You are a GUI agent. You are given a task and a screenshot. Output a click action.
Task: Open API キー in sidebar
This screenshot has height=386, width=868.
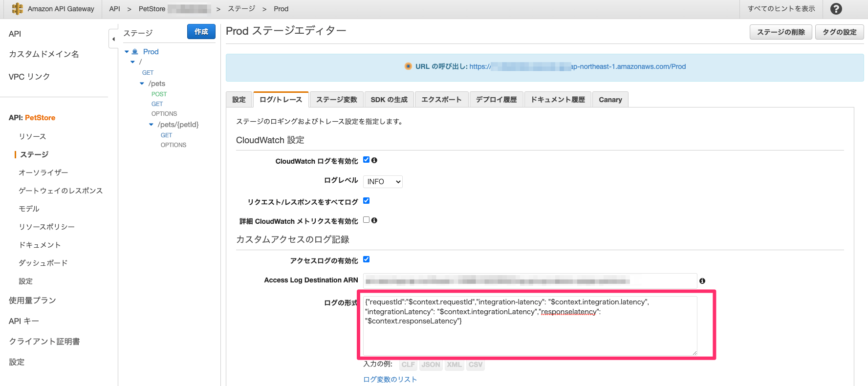pos(23,321)
